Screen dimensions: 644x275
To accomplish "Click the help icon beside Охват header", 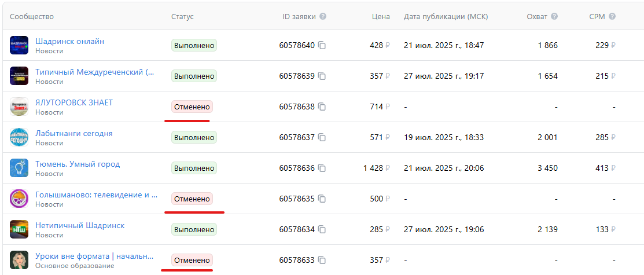I will click(x=554, y=16).
